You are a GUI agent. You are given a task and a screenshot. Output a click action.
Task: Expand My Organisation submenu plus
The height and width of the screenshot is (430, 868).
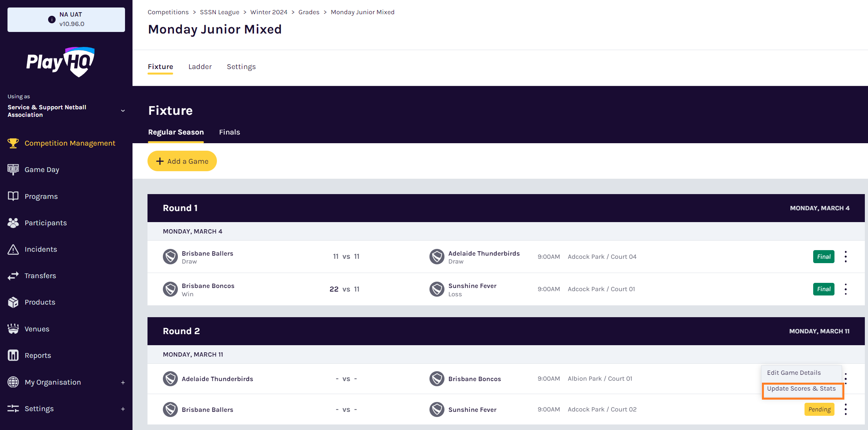123,382
